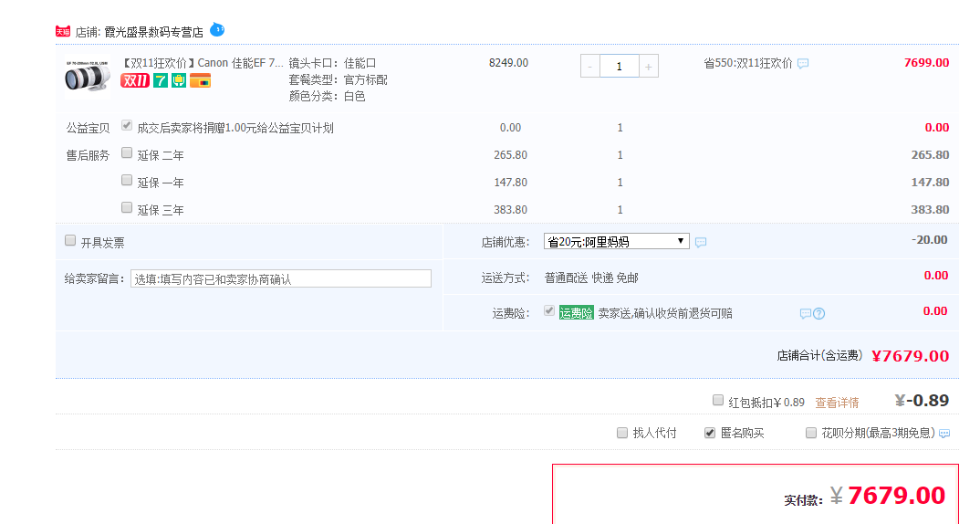Open product title 【双11狂欢价】Canon 佳能EF link
980x524 pixels.
202,63
